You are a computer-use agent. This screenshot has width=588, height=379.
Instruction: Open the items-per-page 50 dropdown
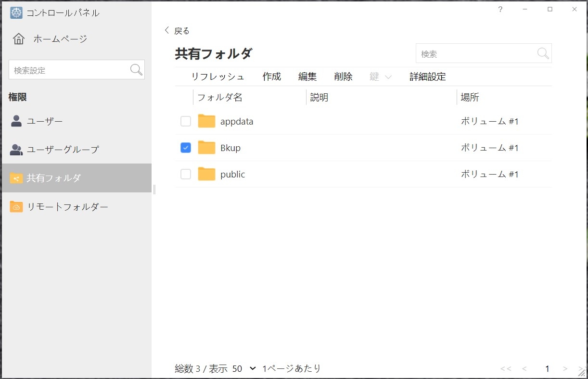coord(244,369)
